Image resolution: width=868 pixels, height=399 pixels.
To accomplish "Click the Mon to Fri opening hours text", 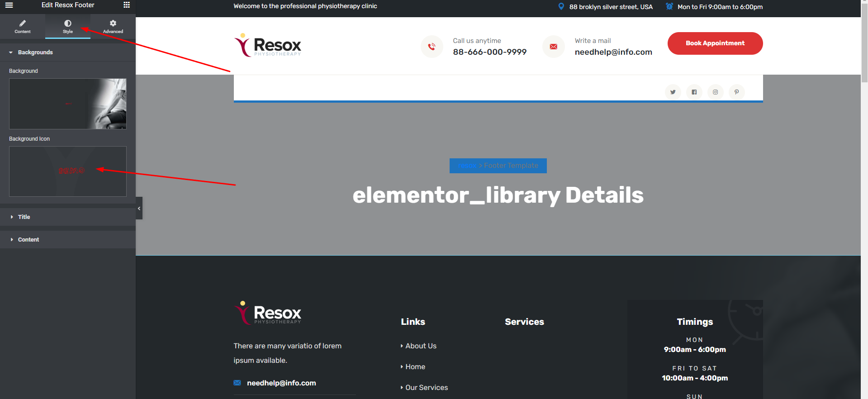I will (720, 7).
